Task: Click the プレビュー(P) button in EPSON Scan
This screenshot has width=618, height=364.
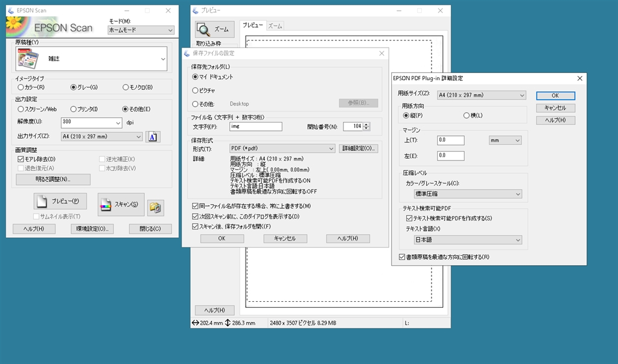Action: click(60, 201)
